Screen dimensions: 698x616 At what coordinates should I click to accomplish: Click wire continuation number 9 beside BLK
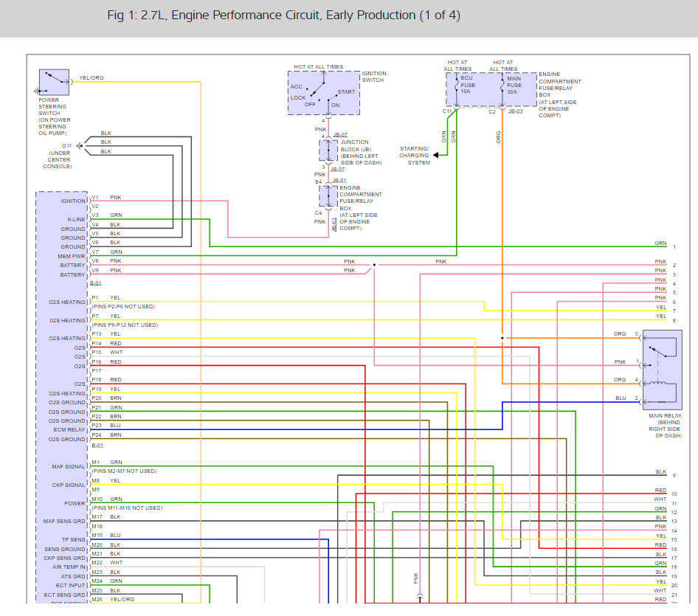click(x=674, y=476)
